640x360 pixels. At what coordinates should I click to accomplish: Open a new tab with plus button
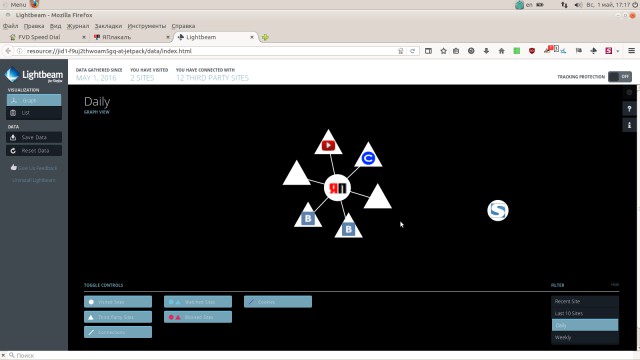pyautogui.click(x=265, y=37)
